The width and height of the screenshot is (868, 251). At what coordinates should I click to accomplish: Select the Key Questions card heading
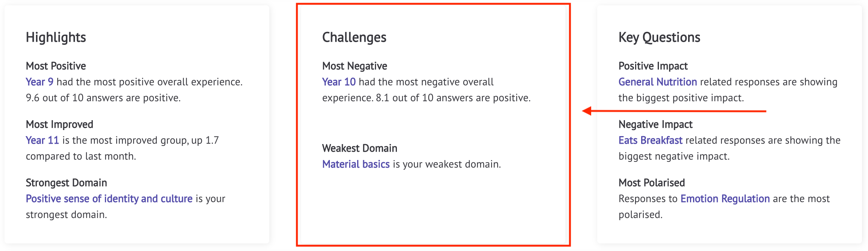(659, 38)
